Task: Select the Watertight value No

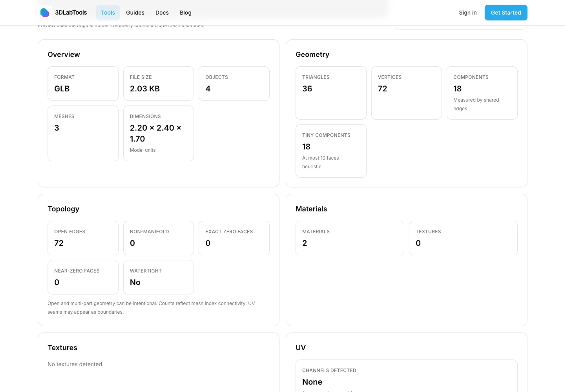Action: (135, 282)
